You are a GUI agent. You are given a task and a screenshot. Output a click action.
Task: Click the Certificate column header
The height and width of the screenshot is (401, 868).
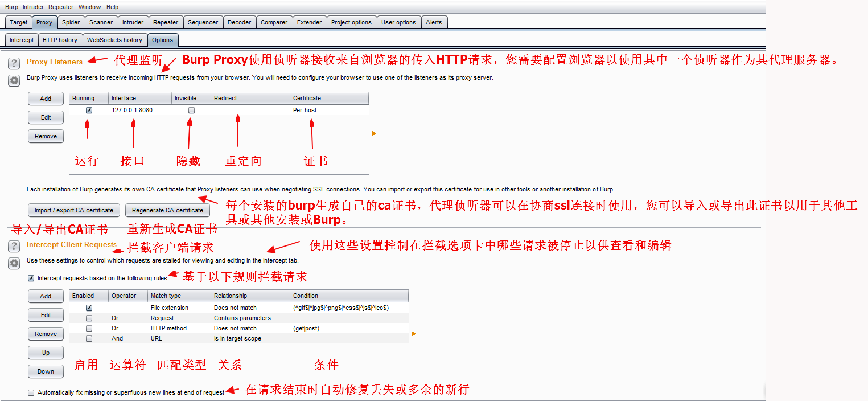coord(329,98)
